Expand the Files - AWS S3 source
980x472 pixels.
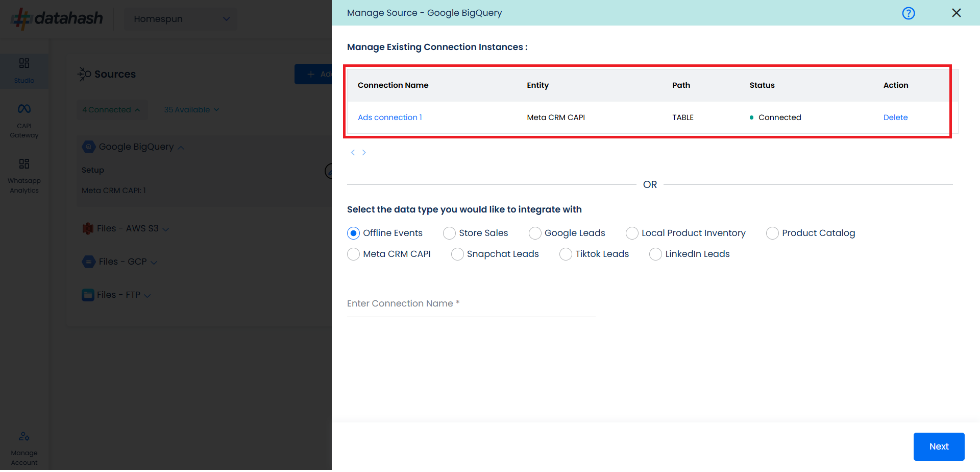click(126, 228)
